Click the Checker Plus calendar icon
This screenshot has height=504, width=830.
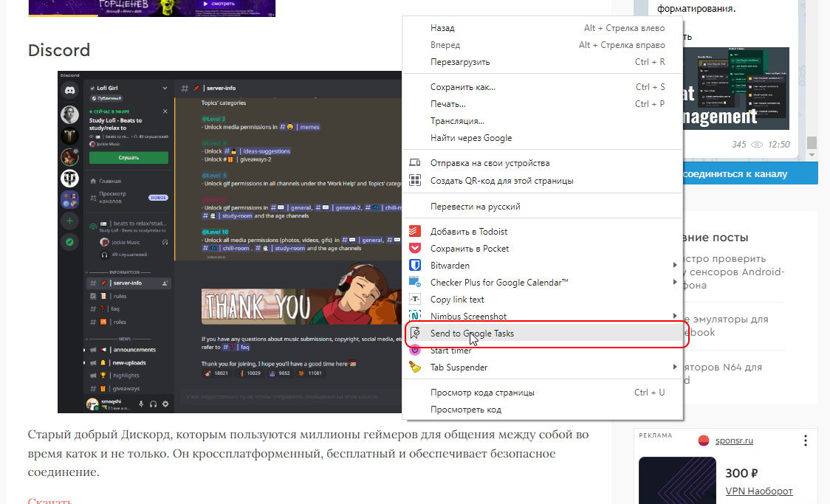pos(415,282)
